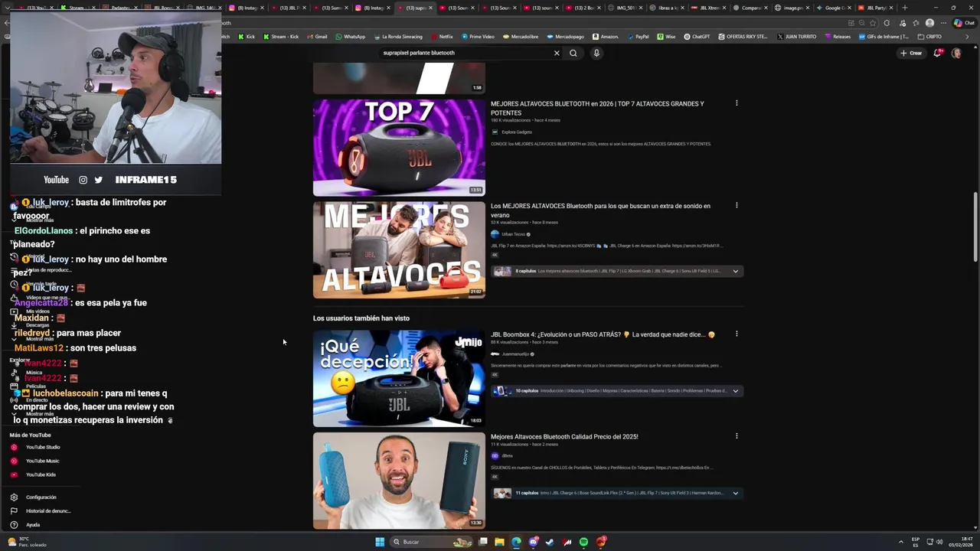The image size is (980, 551).
Task: Open YouTube notifications bell
Action: coord(938,53)
